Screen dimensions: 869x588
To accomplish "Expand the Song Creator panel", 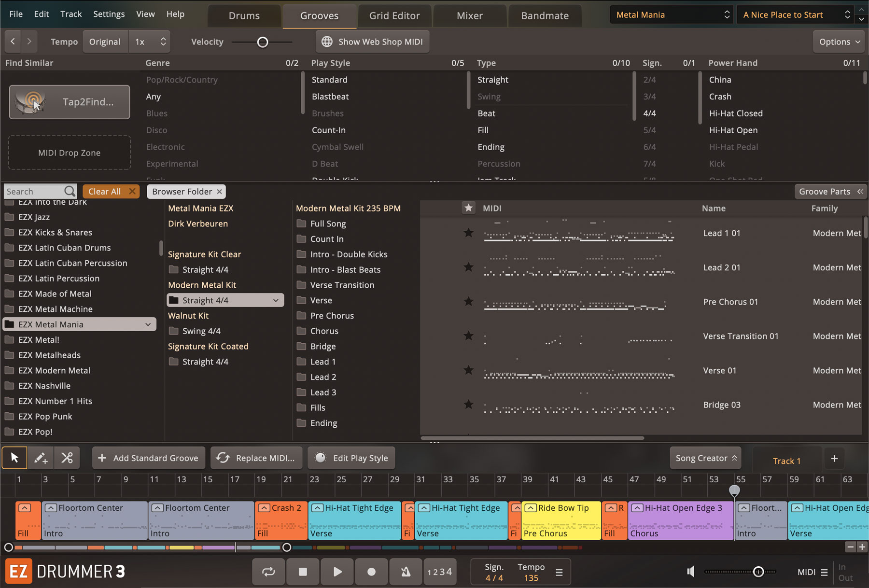I will pos(705,458).
